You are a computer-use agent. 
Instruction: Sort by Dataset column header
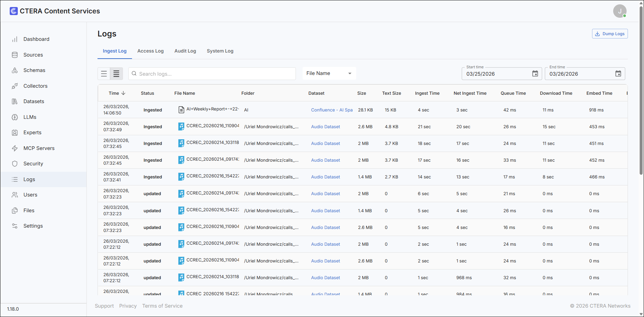pyautogui.click(x=316, y=93)
